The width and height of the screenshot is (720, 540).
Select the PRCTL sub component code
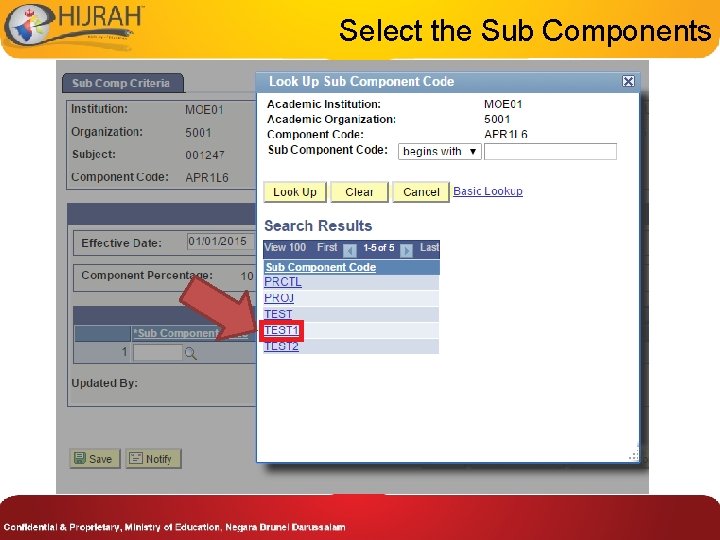pyautogui.click(x=283, y=281)
